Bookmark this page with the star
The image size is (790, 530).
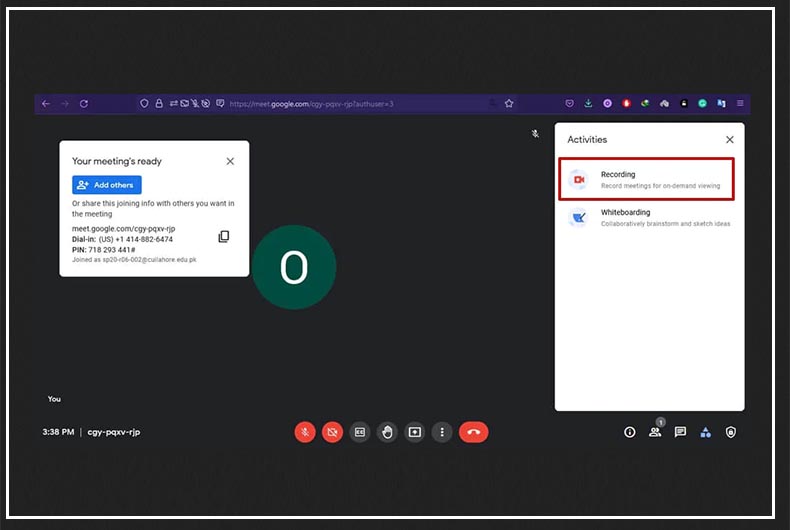(x=509, y=104)
